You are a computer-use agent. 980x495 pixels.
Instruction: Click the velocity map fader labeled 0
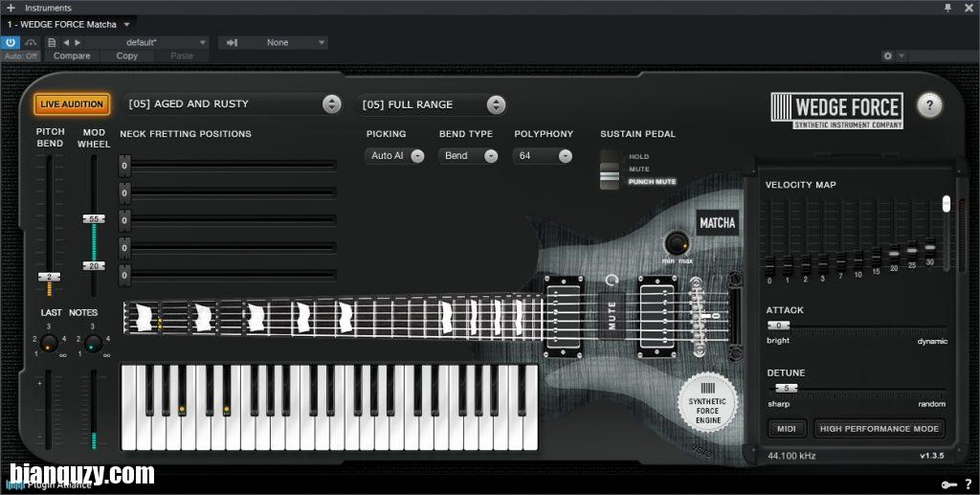tap(769, 265)
